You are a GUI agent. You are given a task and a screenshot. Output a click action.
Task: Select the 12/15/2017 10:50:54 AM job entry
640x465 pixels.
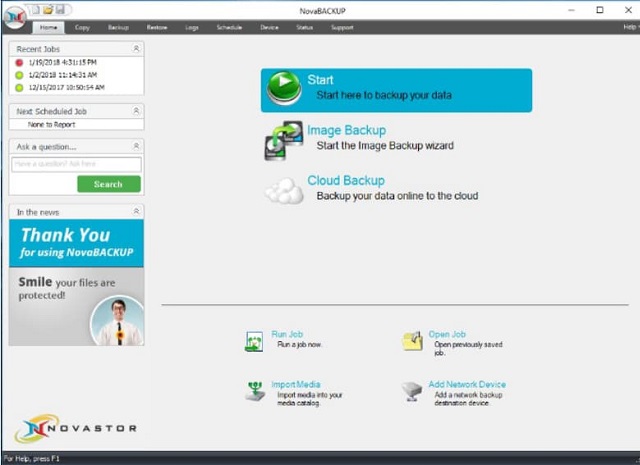(67, 87)
